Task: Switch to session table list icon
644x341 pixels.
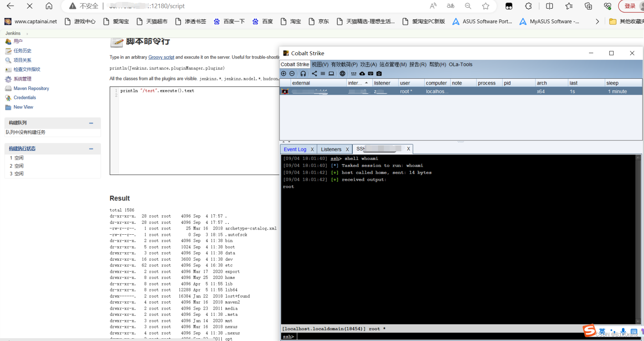Action: coord(323,73)
